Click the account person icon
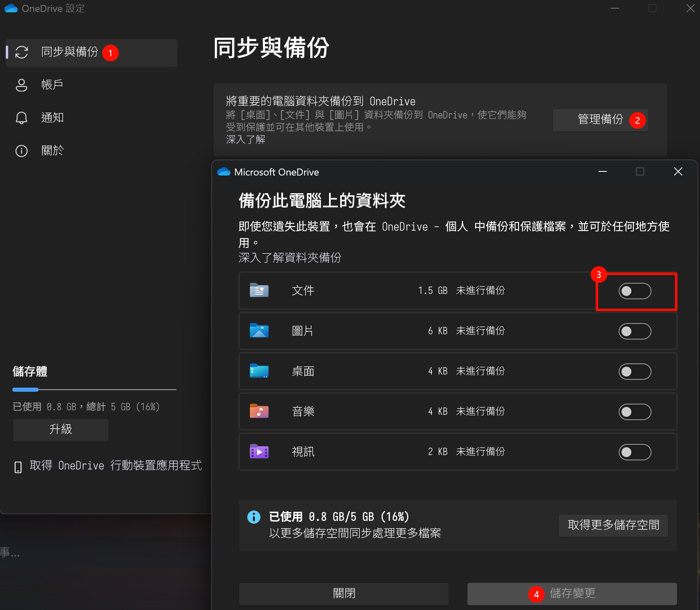 21,85
